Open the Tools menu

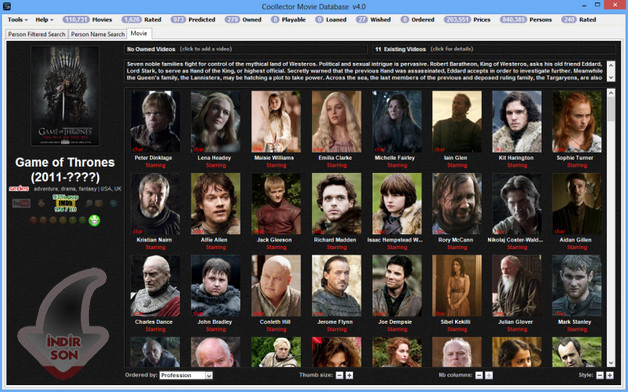pos(18,20)
